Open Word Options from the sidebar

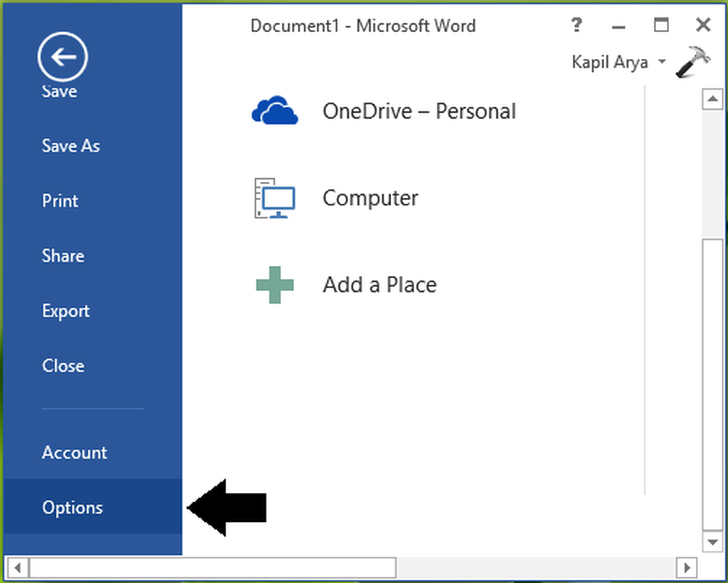coord(73,508)
